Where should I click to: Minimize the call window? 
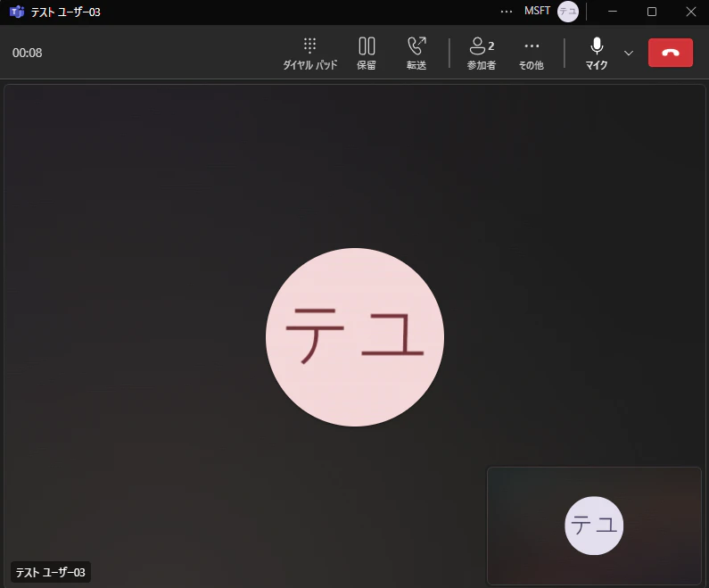[612, 12]
